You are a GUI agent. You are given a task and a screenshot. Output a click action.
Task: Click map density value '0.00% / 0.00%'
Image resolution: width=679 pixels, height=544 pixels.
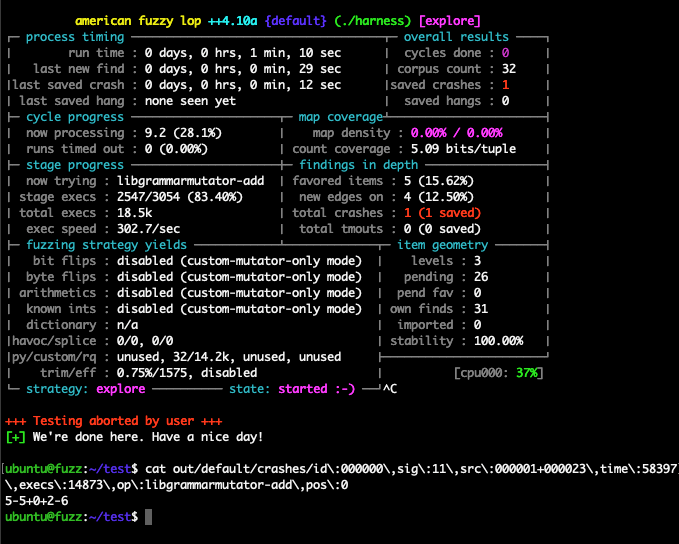(x=456, y=133)
